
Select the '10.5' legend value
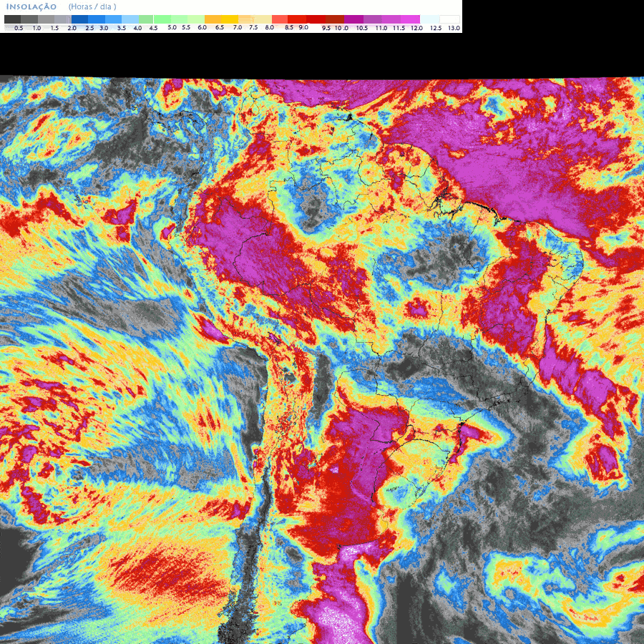(362, 28)
